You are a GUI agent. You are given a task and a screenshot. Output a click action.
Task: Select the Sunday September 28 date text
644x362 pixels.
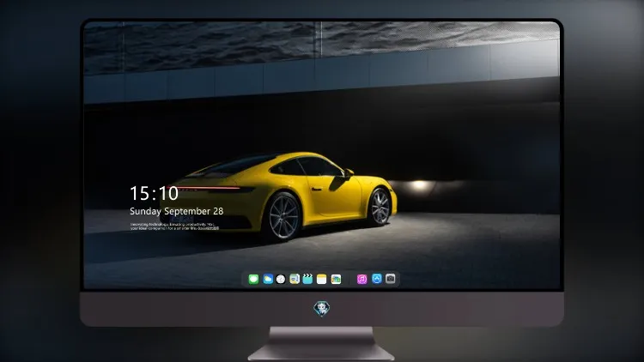177,211
